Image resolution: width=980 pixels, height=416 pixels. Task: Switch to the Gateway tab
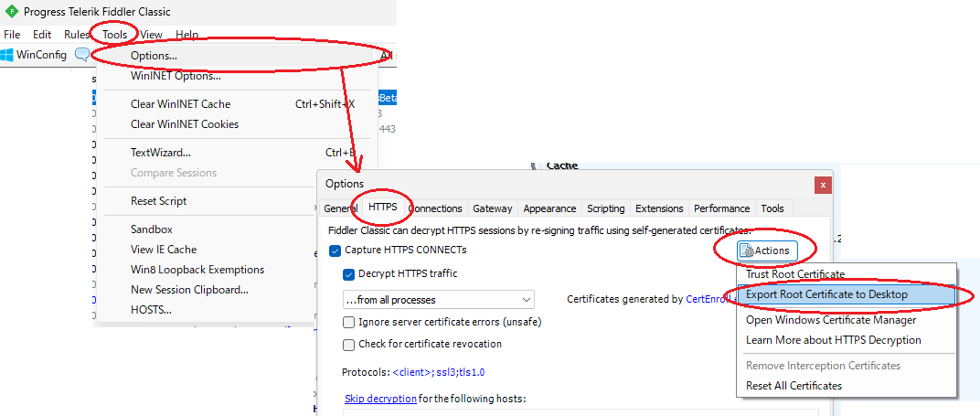[x=493, y=208]
